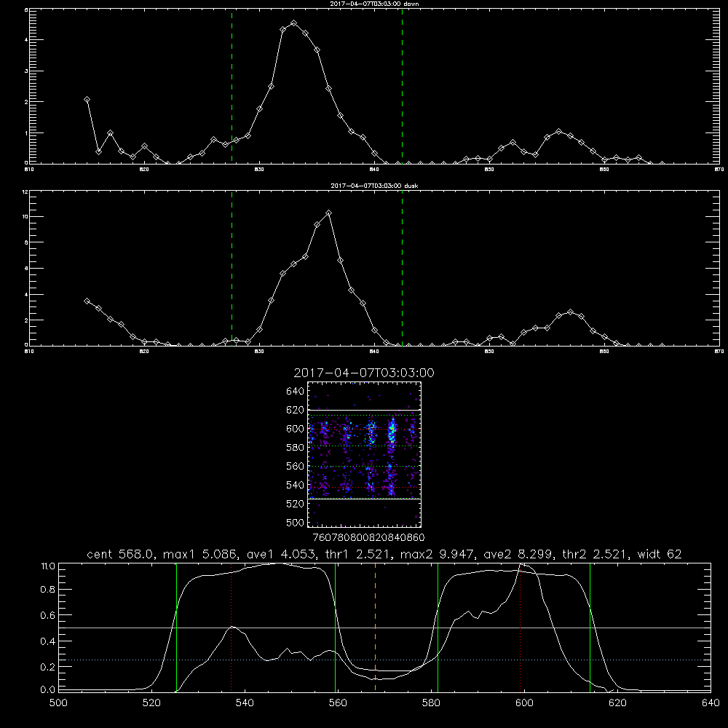This screenshot has height=728, width=728.
Task: Click the right green dashed line in dusk plot
Action: (x=402, y=268)
